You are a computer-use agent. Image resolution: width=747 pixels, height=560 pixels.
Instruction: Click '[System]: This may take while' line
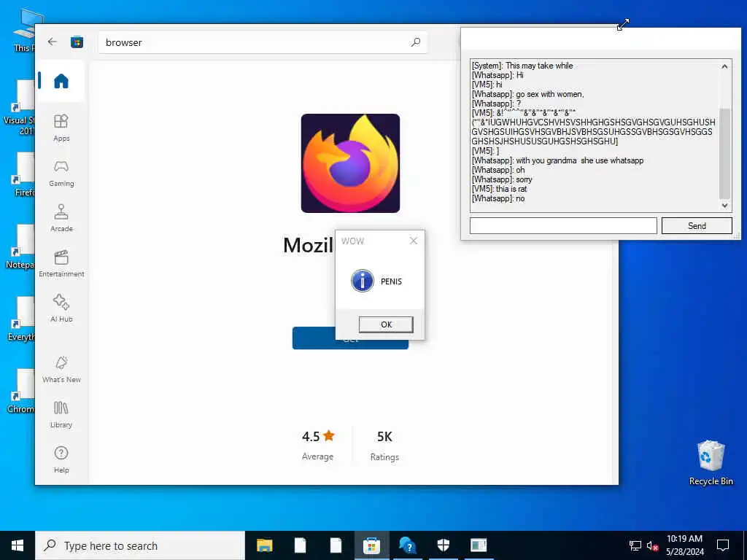coord(522,66)
